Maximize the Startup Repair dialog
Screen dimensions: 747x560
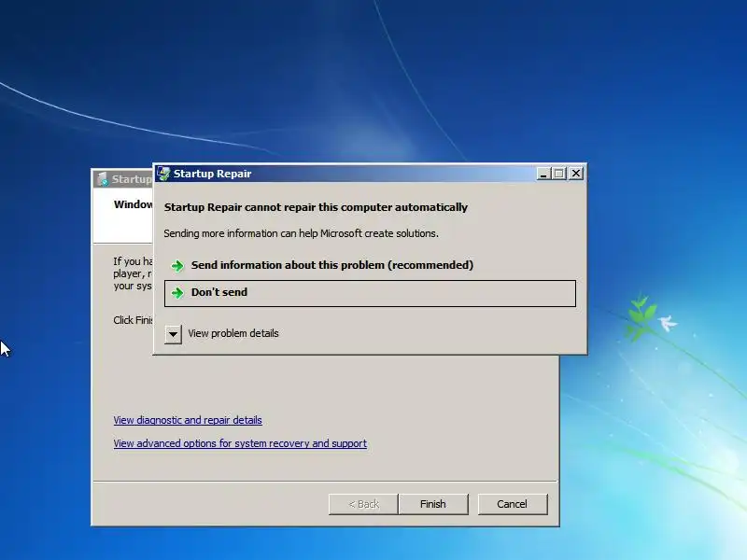point(559,174)
